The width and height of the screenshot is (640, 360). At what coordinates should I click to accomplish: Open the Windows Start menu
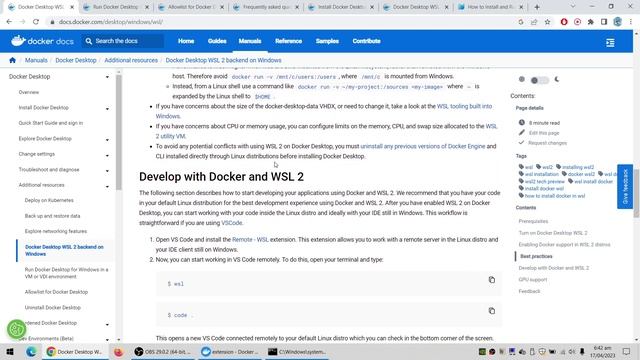(10, 351)
